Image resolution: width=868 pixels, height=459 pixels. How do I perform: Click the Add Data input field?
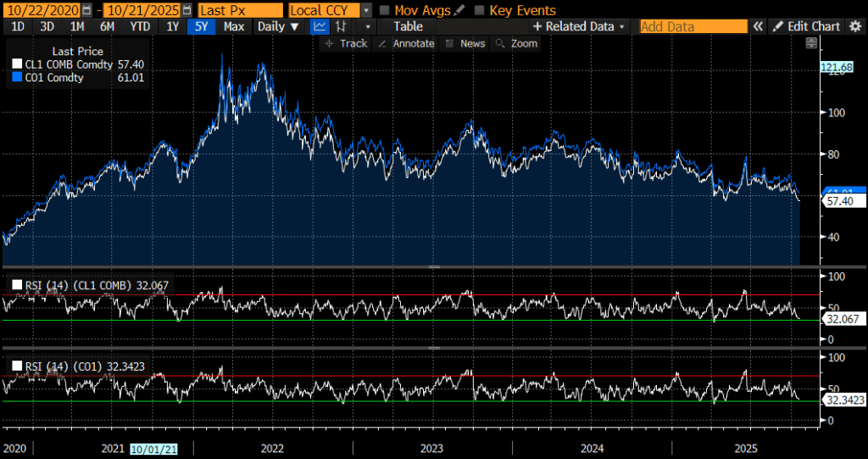click(693, 26)
